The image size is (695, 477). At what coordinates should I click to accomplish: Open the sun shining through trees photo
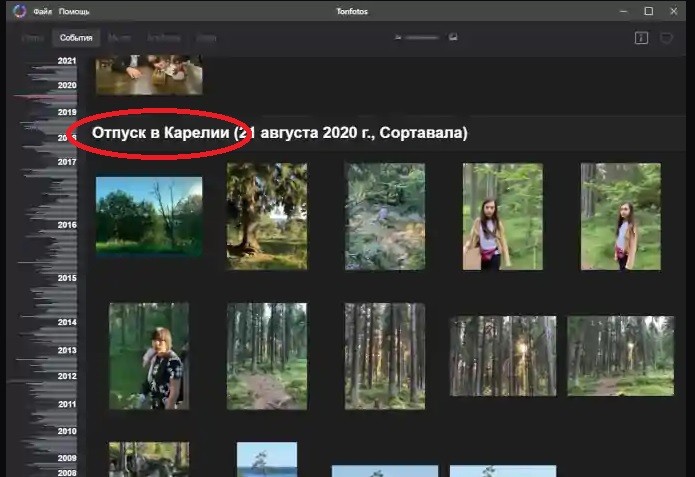point(502,355)
